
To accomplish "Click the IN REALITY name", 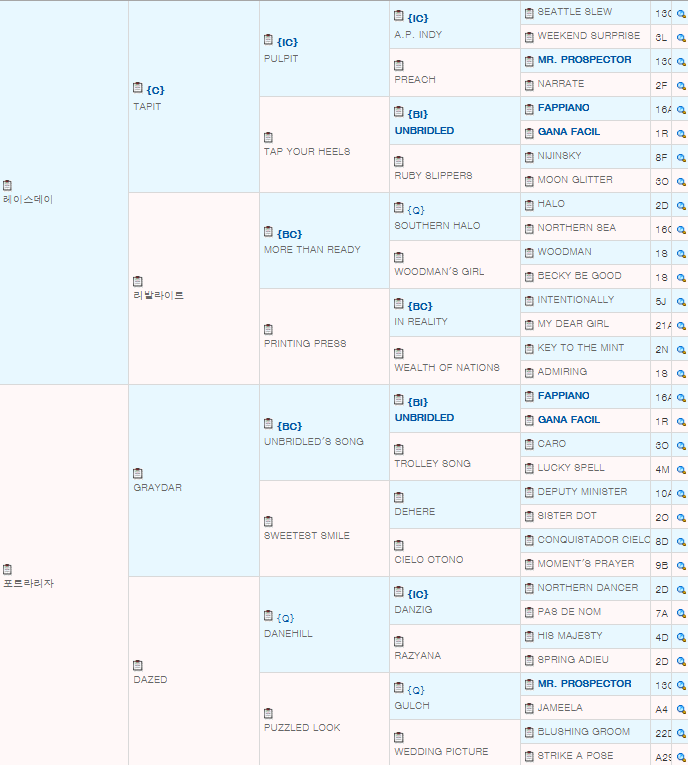I will click(421, 322).
